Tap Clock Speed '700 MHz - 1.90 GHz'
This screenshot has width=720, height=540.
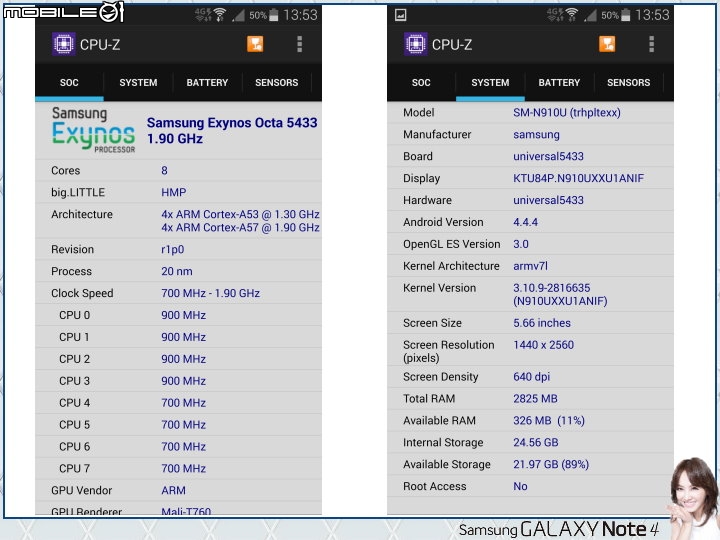coord(210,293)
